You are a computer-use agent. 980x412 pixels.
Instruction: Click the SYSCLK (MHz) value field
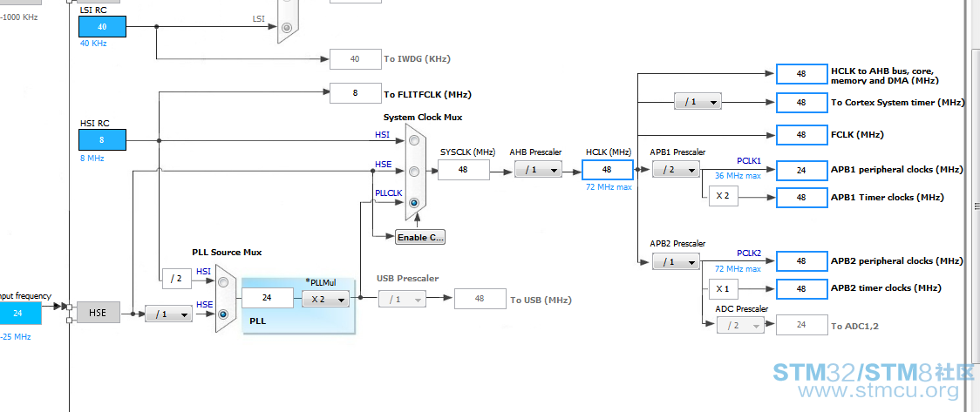click(x=463, y=169)
